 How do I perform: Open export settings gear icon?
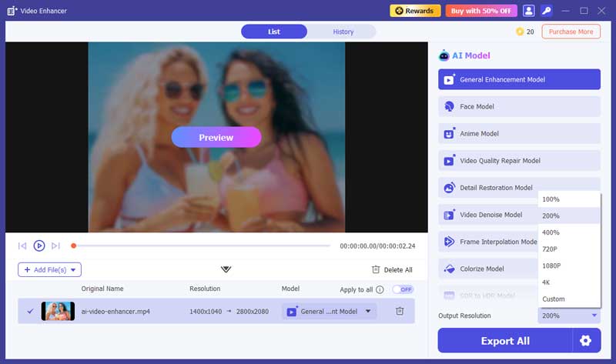tap(587, 341)
